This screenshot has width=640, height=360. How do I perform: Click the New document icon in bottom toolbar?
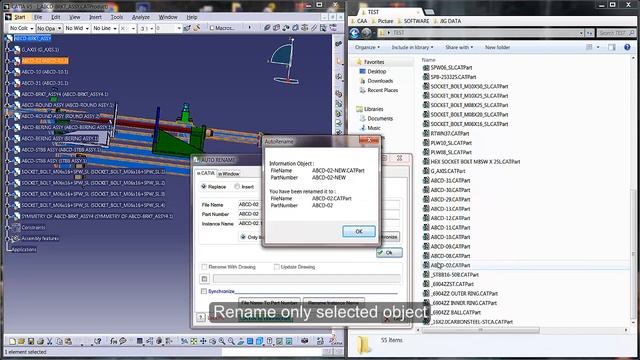(x=12, y=341)
